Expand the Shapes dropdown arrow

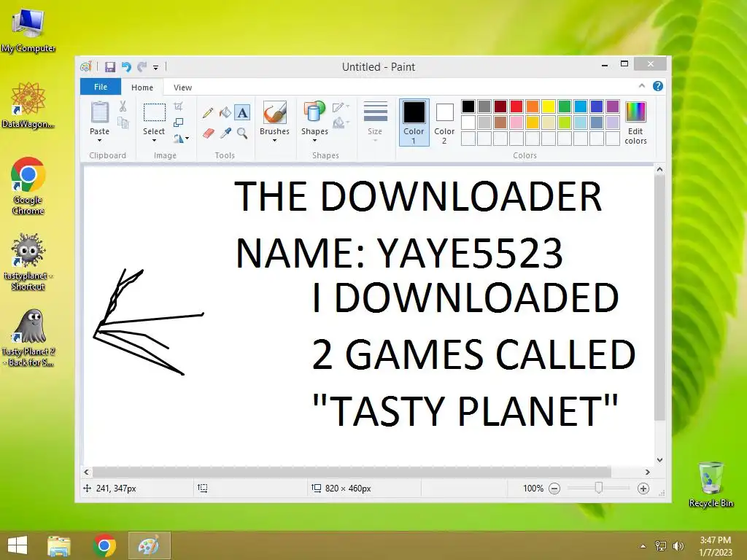coord(314,141)
